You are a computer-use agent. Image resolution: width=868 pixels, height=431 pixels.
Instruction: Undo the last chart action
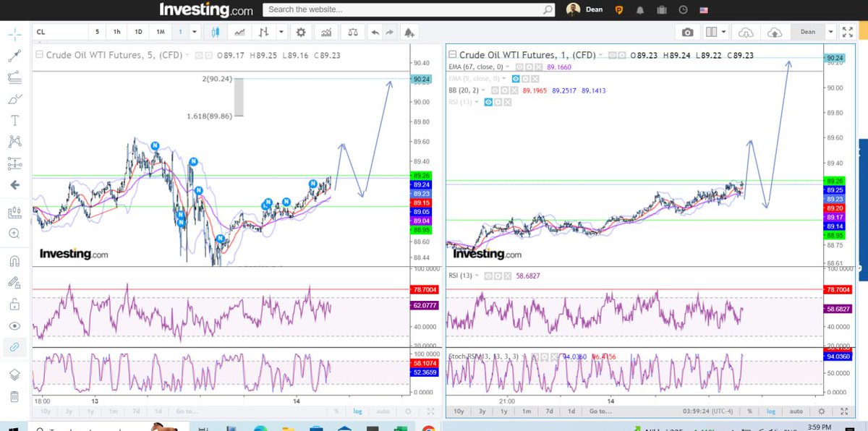[375, 32]
